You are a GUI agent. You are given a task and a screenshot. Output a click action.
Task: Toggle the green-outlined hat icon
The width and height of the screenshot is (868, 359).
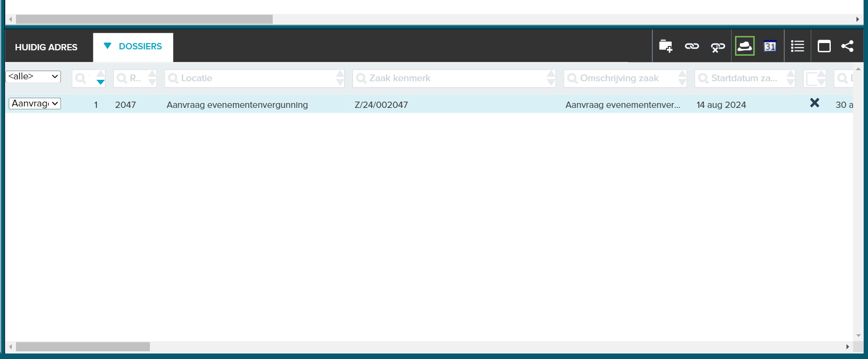(x=745, y=46)
